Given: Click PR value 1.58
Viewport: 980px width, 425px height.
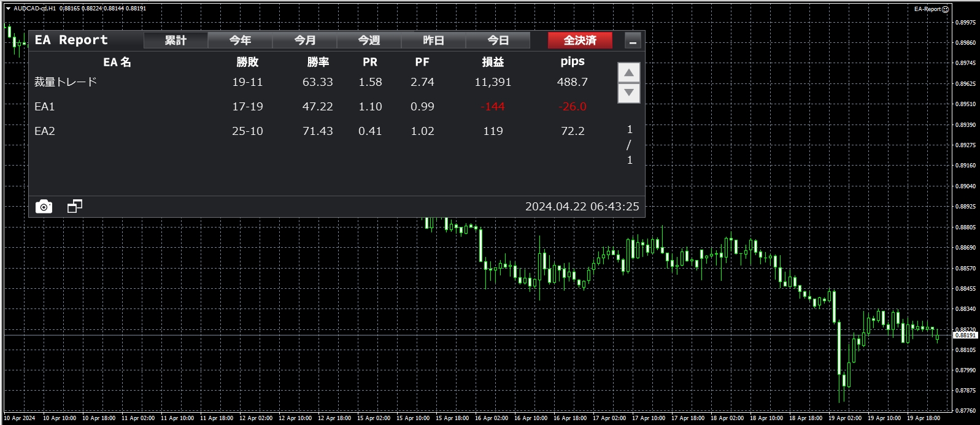Looking at the screenshot, I should tap(370, 82).
